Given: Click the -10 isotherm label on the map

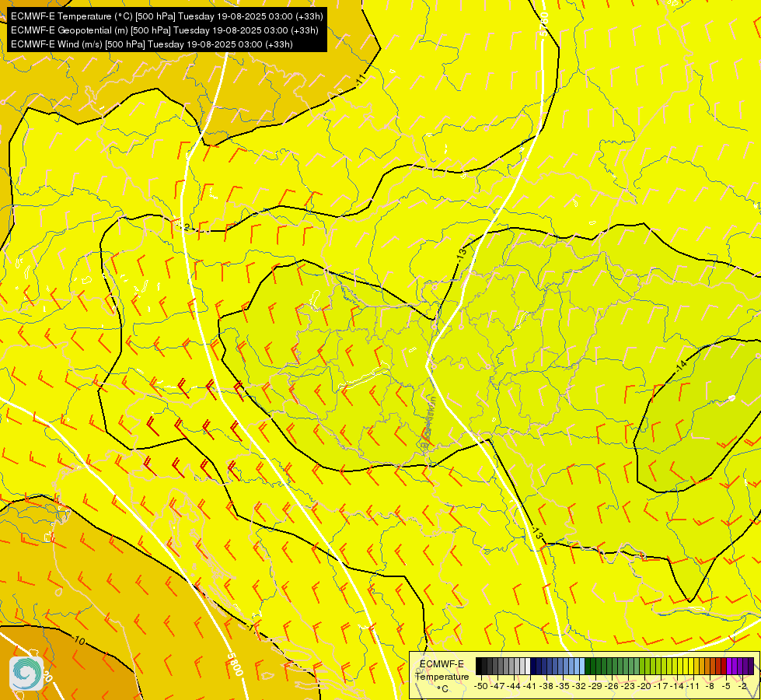Looking at the screenshot, I should pyautogui.click(x=79, y=641).
